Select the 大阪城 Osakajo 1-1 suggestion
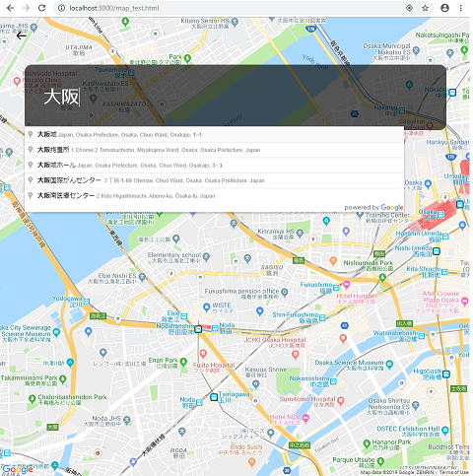 click(x=214, y=135)
